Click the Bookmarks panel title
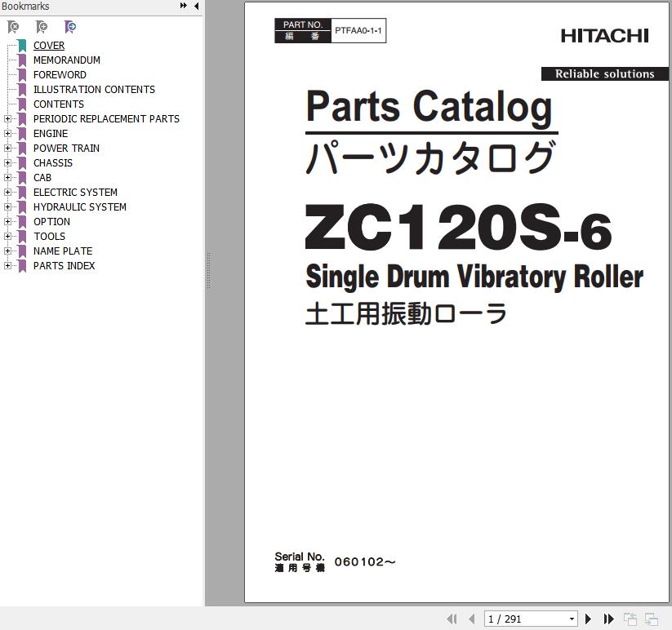This screenshot has width=672, height=630. (25, 6)
